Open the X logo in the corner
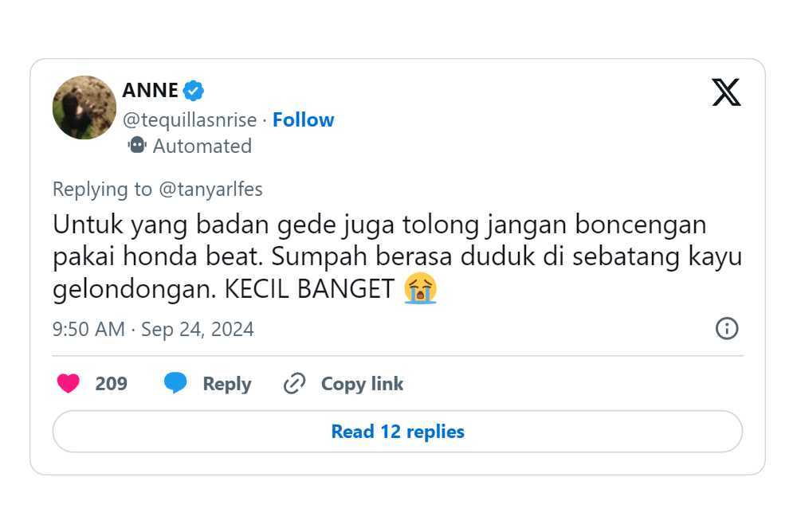Viewport: 797px width, 532px height. coord(725,92)
